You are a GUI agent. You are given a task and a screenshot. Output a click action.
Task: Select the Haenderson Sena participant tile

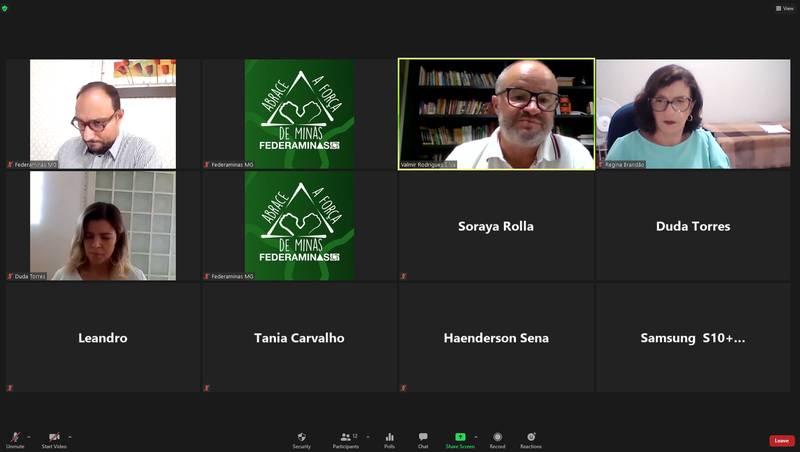pos(496,338)
